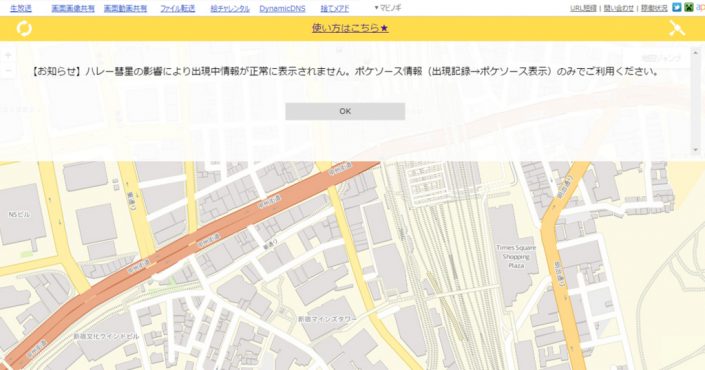The height and width of the screenshot is (370, 705).
Task: Open the 捨てメアド link
Action: pos(335,8)
